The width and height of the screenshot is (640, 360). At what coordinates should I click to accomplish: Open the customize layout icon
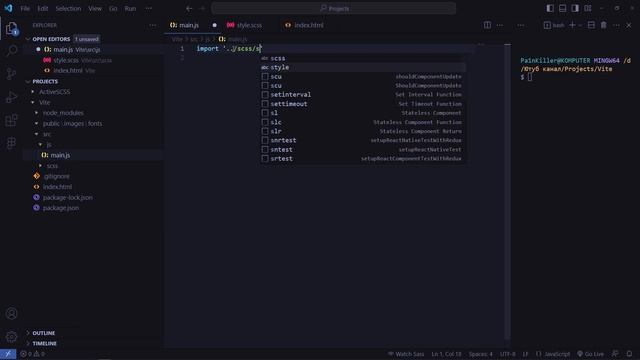pyautogui.click(x=588, y=8)
